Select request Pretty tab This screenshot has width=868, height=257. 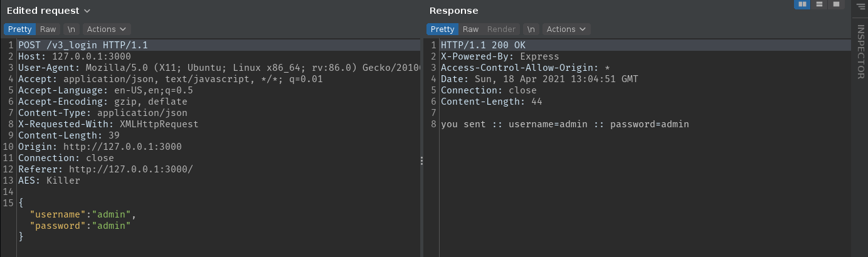coord(19,29)
